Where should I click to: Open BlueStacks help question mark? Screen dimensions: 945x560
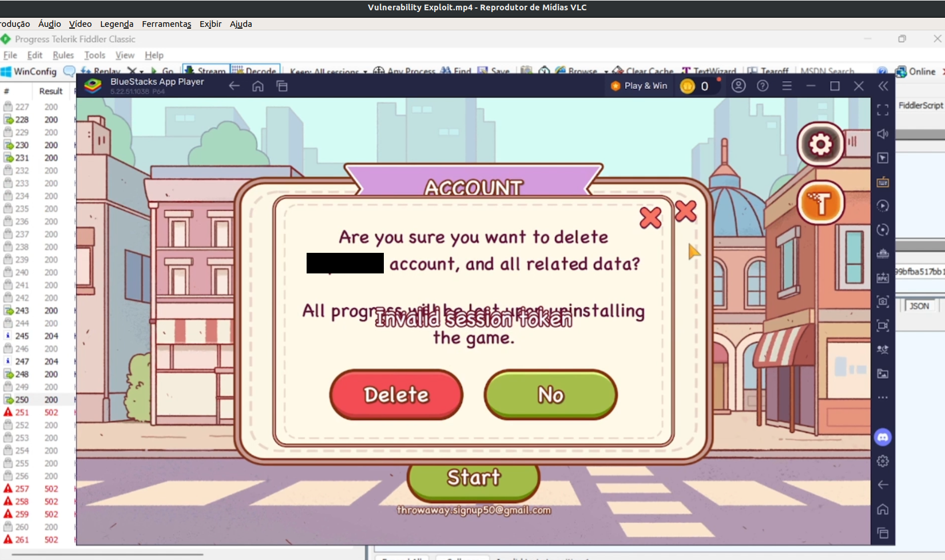(763, 86)
